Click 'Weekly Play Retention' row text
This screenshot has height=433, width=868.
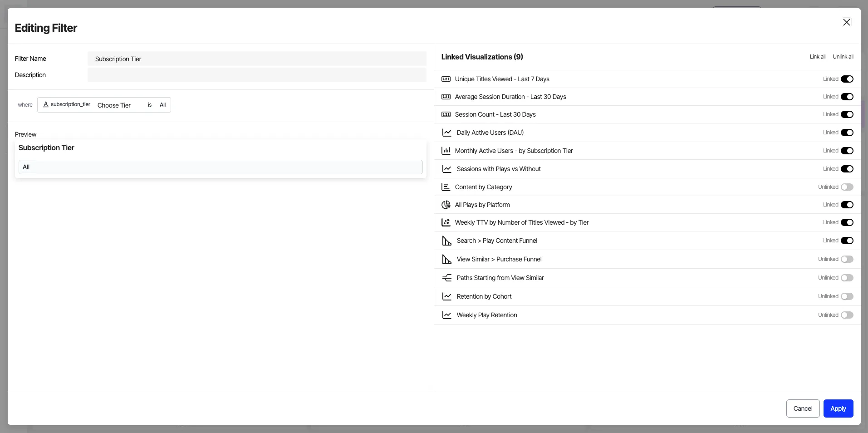[487, 315]
